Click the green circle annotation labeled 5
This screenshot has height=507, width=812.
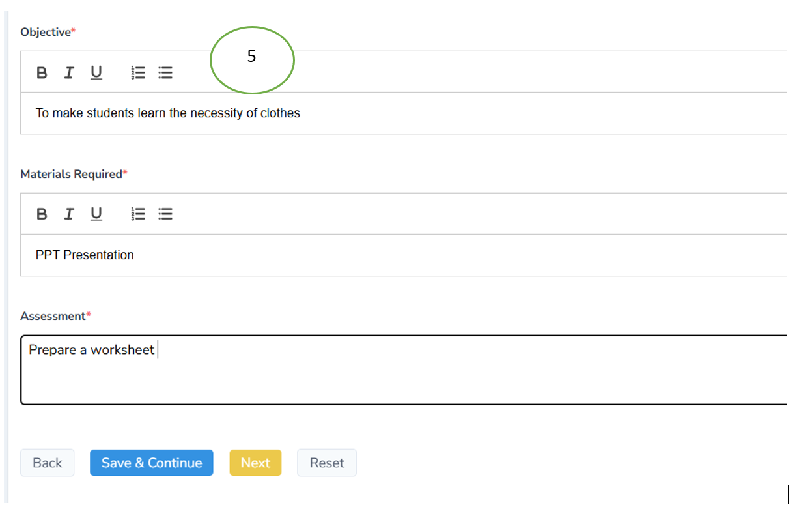pos(252,60)
